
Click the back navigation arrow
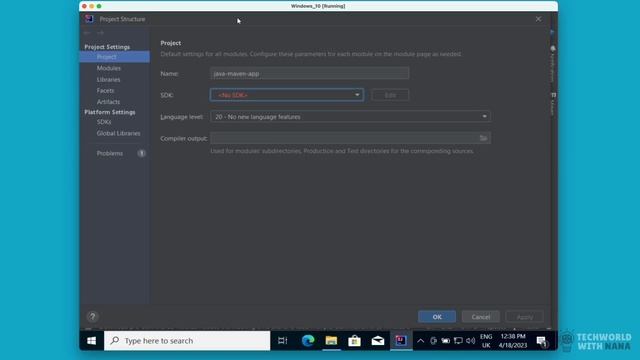tap(87, 33)
